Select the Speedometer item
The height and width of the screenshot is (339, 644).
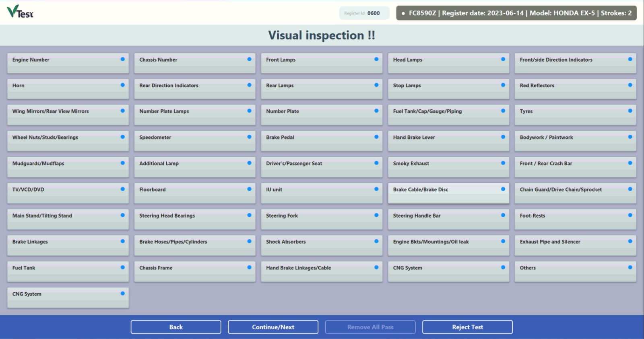(x=195, y=141)
